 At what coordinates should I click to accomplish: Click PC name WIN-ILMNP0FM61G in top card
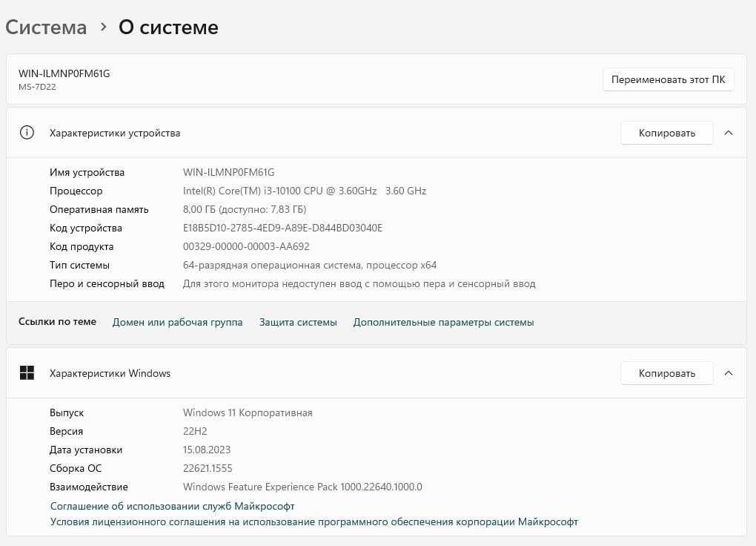64,73
